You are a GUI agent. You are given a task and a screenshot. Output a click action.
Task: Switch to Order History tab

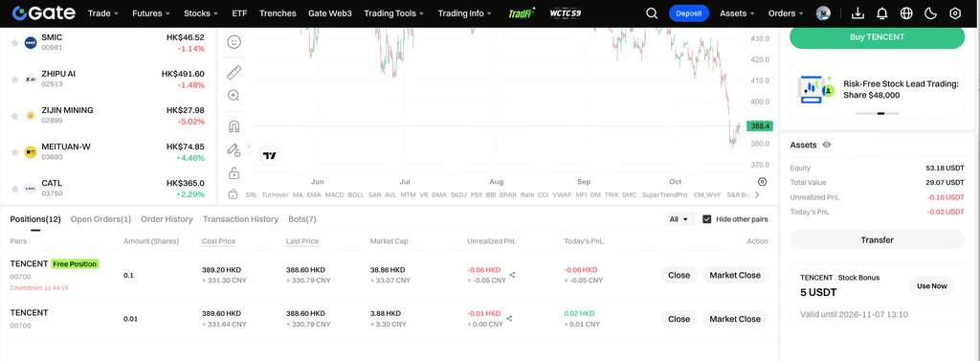167,219
